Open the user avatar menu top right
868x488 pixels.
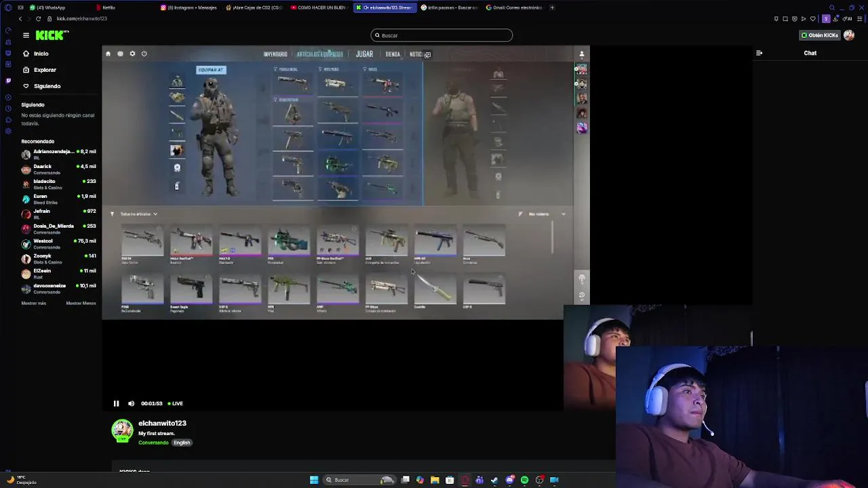[x=849, y=35]
